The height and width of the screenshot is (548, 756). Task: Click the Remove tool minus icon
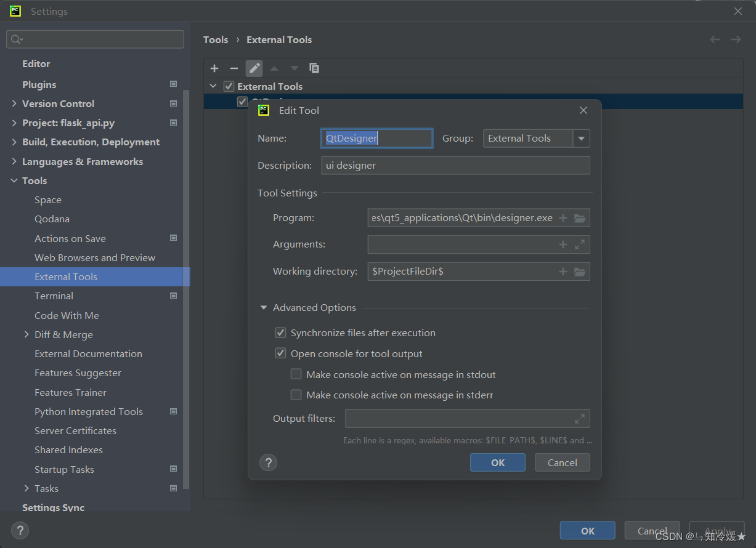coord(234,68)
